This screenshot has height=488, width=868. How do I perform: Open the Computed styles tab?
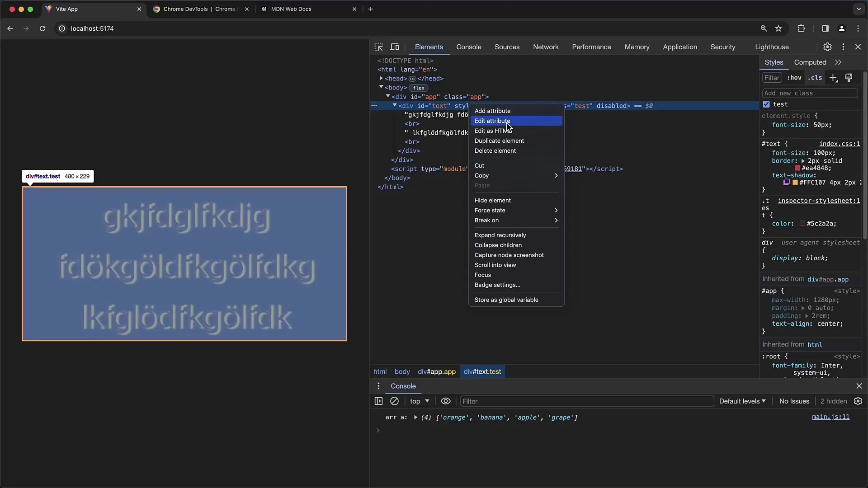click(x=810, y=62)
